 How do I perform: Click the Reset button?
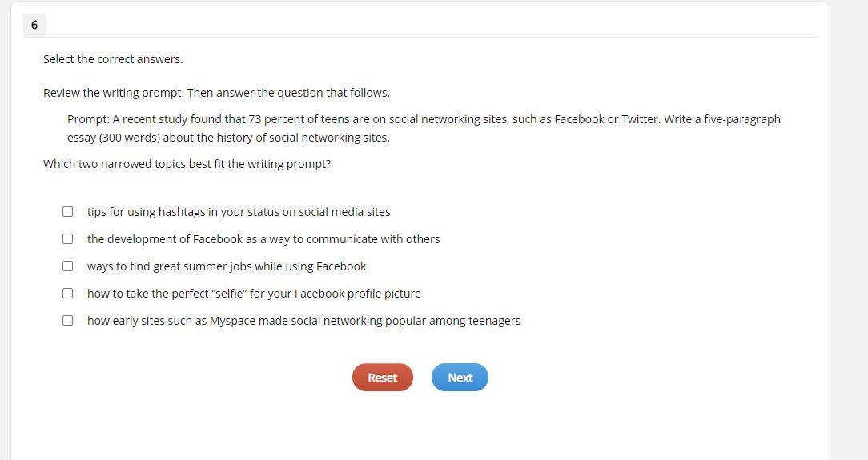point(382,378)
